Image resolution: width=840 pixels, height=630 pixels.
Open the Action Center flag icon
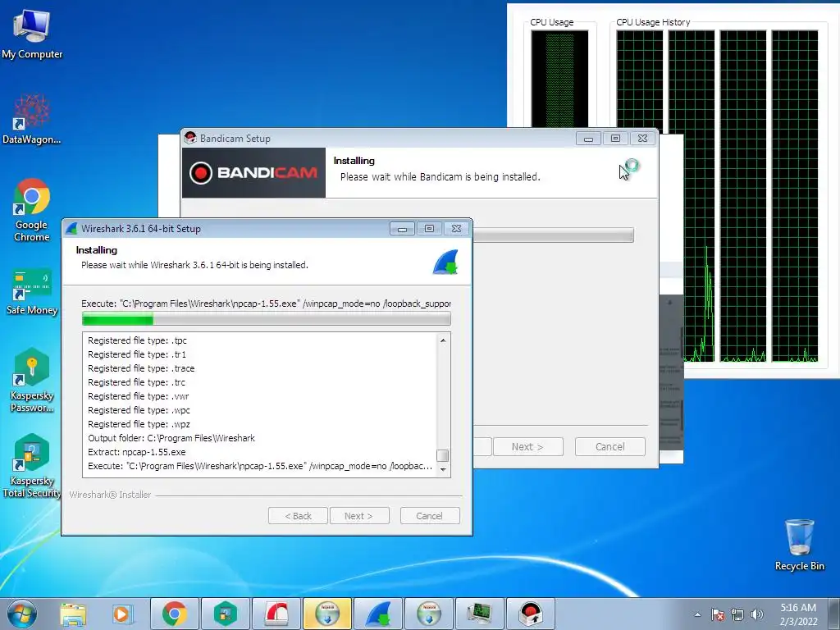coord(717,614)
